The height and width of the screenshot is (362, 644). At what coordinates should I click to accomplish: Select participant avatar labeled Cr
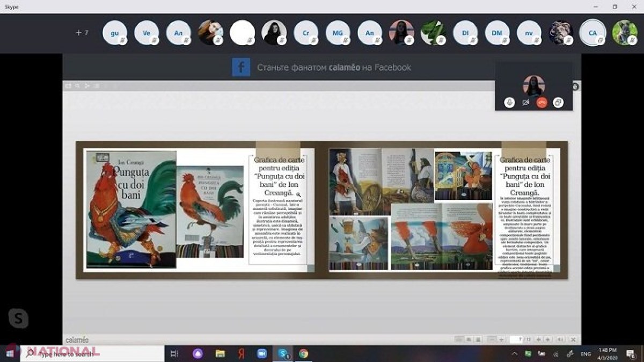[306, 33]
